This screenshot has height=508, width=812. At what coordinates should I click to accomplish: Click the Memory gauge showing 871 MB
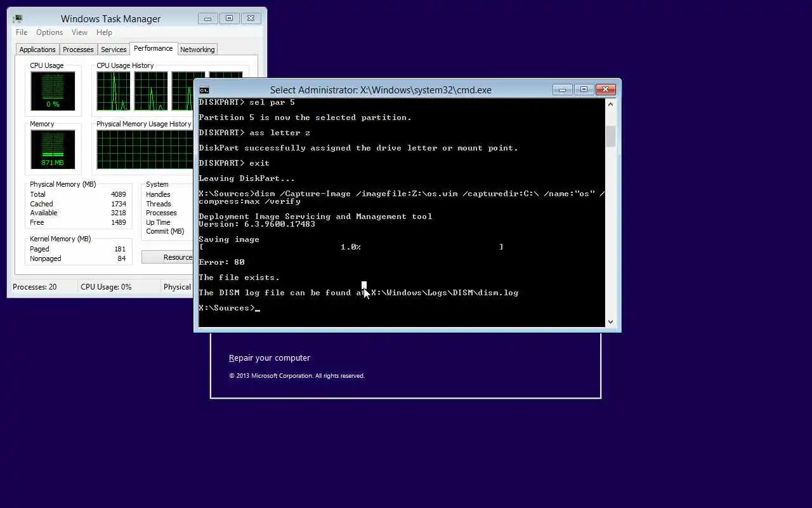tap(53, 149)
